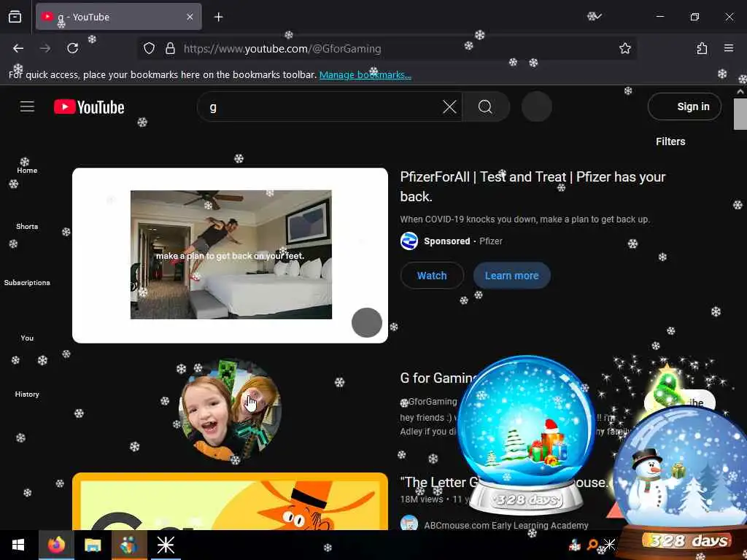
Task: Click ABCmouse channel avatar icon
Action: tap(409, 524)
